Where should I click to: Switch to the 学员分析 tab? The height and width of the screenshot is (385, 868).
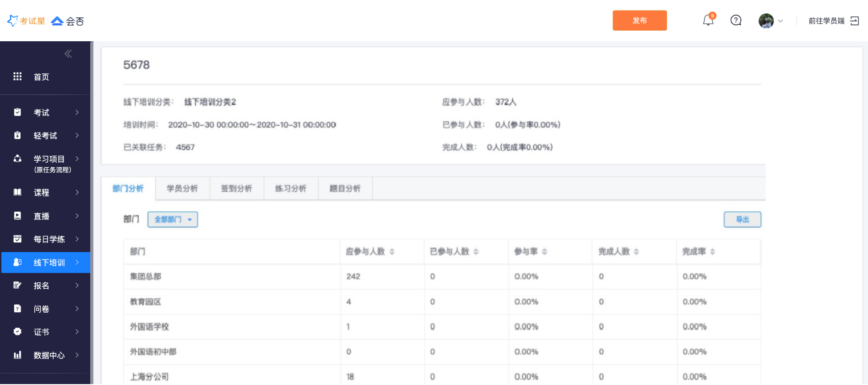point(182,188)
